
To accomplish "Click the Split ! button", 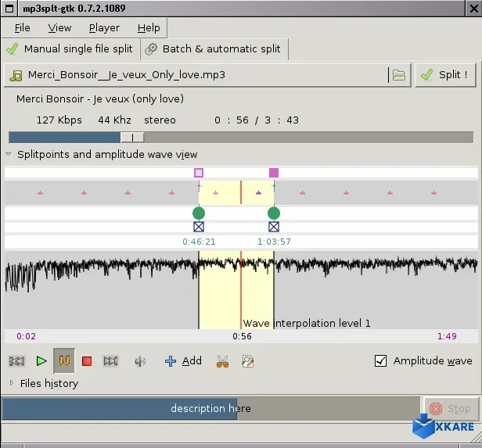I will pos(445,74).
